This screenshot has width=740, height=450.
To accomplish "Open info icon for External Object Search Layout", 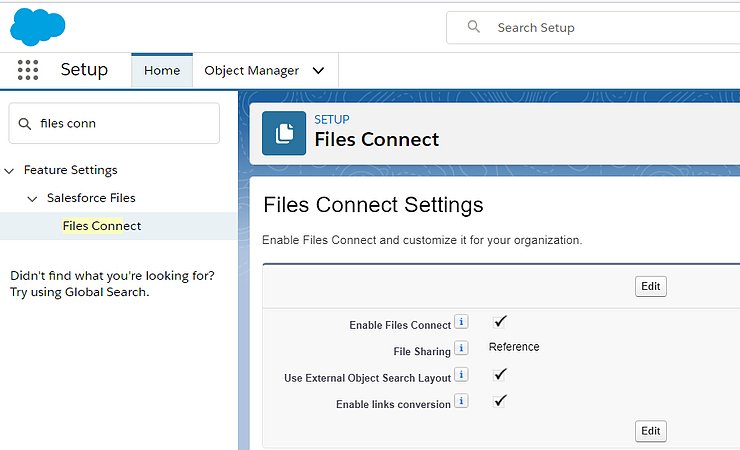I will [x=461, y=375].
